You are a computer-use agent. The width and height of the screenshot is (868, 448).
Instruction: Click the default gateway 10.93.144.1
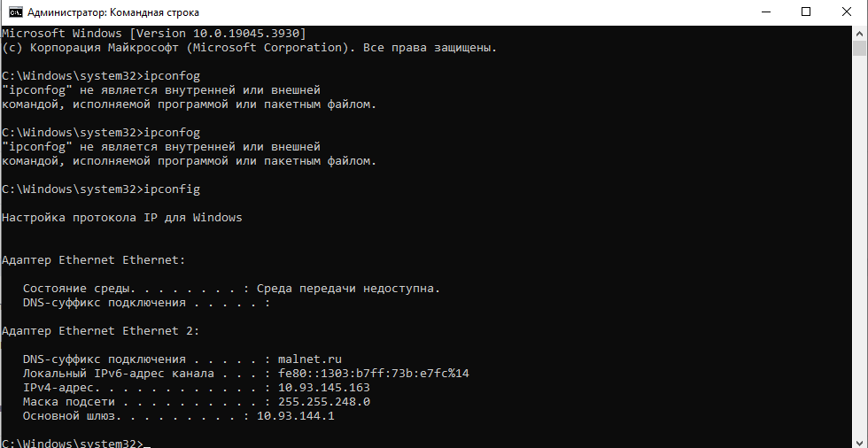[x=296, y=415]
